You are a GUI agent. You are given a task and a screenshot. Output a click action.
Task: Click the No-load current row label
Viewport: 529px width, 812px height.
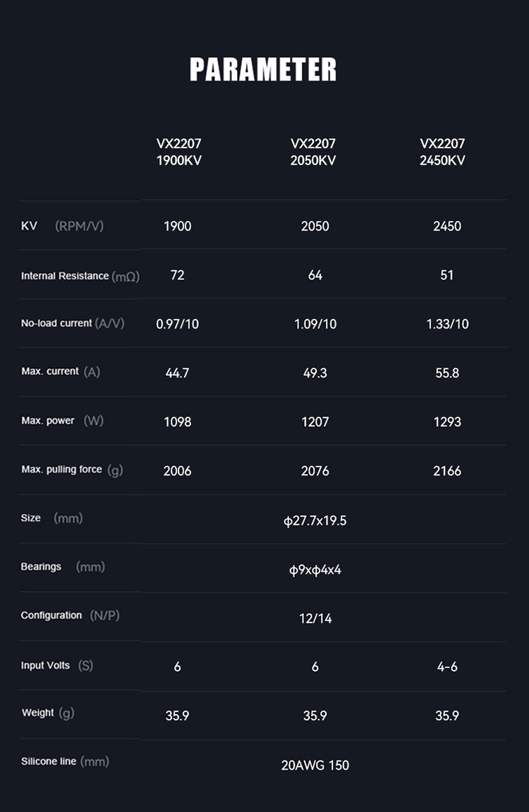(x=72, y=323)
